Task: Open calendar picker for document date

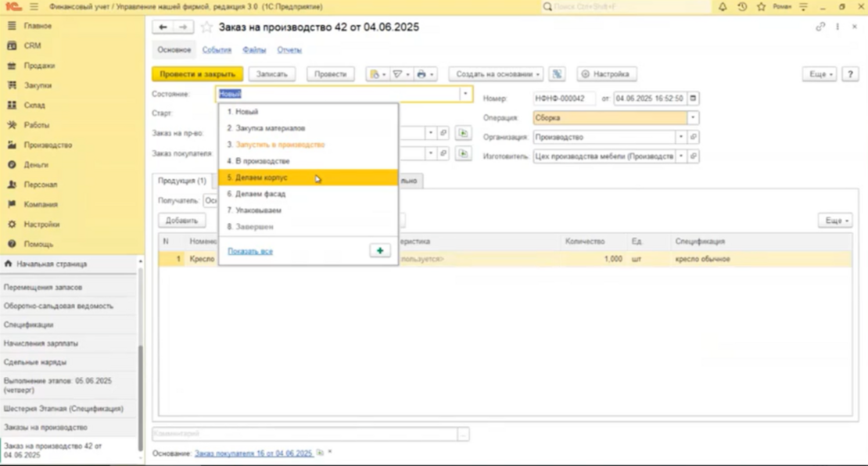Action: [x=693, y=99]
